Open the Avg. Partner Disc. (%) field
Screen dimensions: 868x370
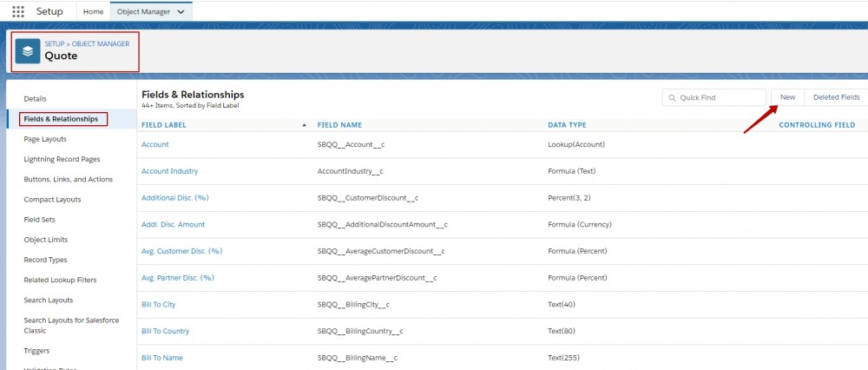coord(178,278)
